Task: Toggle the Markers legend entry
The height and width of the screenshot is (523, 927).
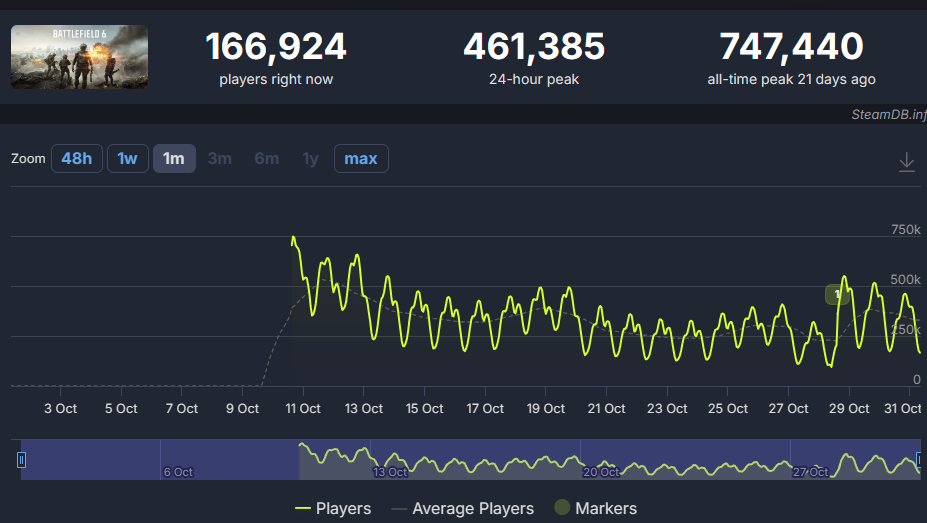Action: [596, 508]
